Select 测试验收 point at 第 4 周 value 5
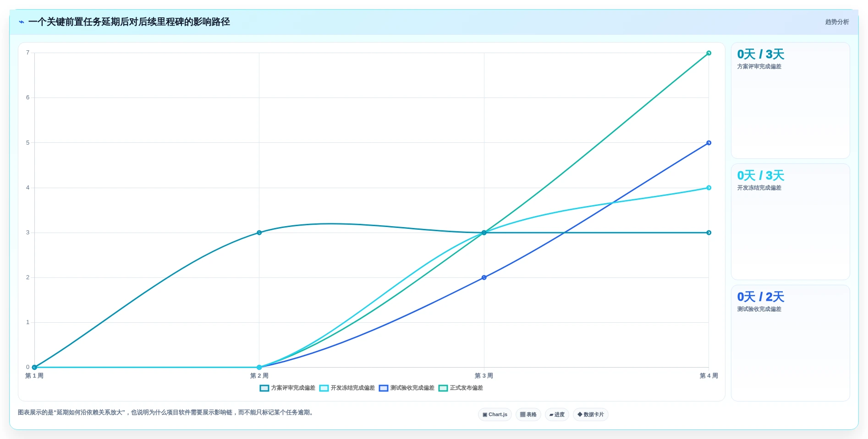Viewport: 868px width, 439px height. 709,143
